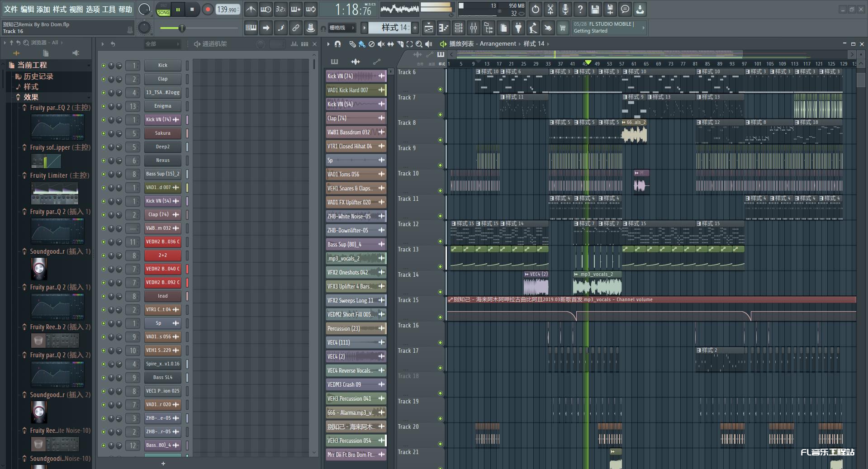Open the browser/plugin picker tree icon
Screen dimensions: 868x469
click(x=489, y=28)
